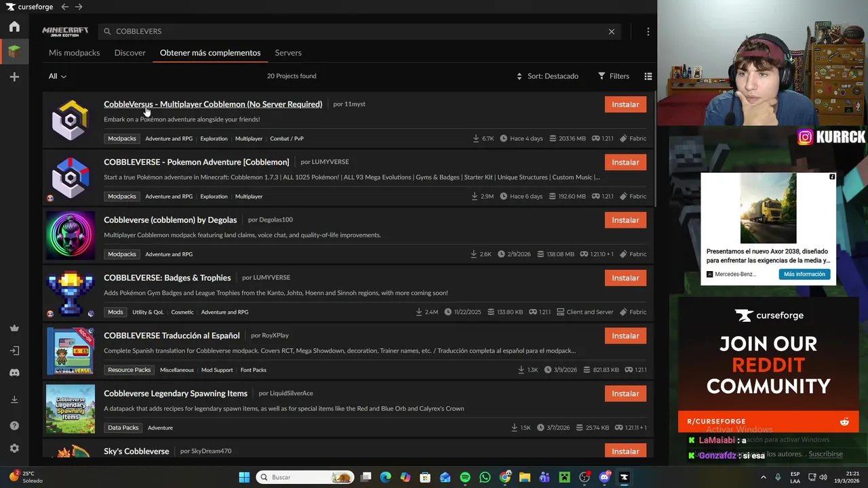This screenshot has width=868, height=488.
Task: Click Badges & Trophies trophy thumbnail
Action: [71, 293]
